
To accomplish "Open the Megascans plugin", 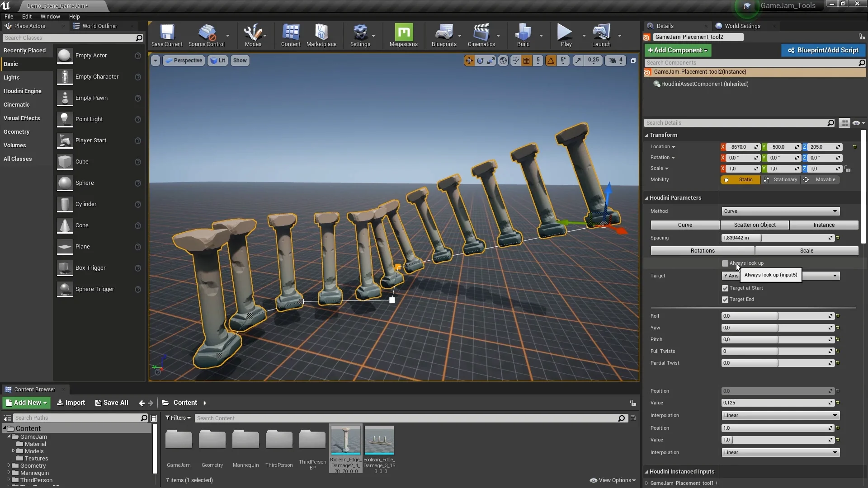I will (403, 35).
